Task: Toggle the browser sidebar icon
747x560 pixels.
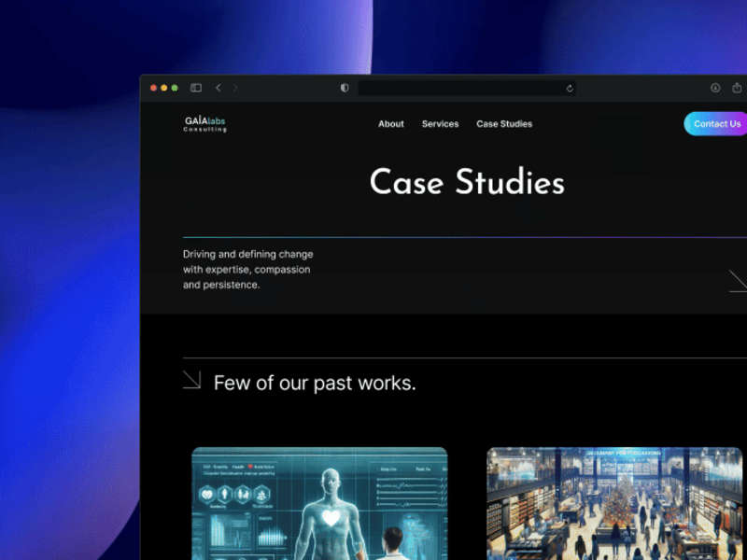Action: [x=196, y=88]
